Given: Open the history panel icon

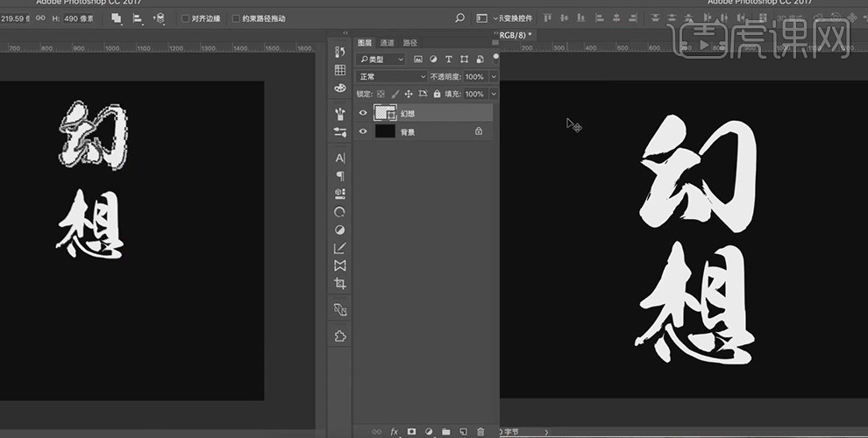Looking at the screenshot, I should (340, 52).
